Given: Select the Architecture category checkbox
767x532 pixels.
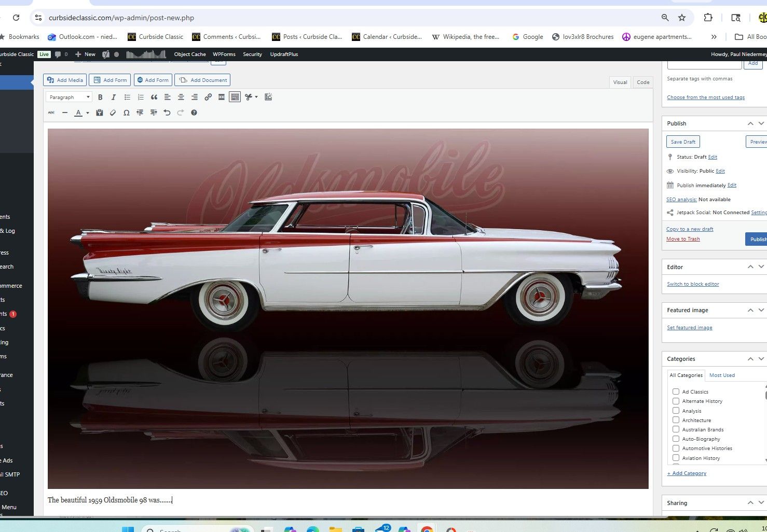Looking at the screenshot, I should point(676,420).
